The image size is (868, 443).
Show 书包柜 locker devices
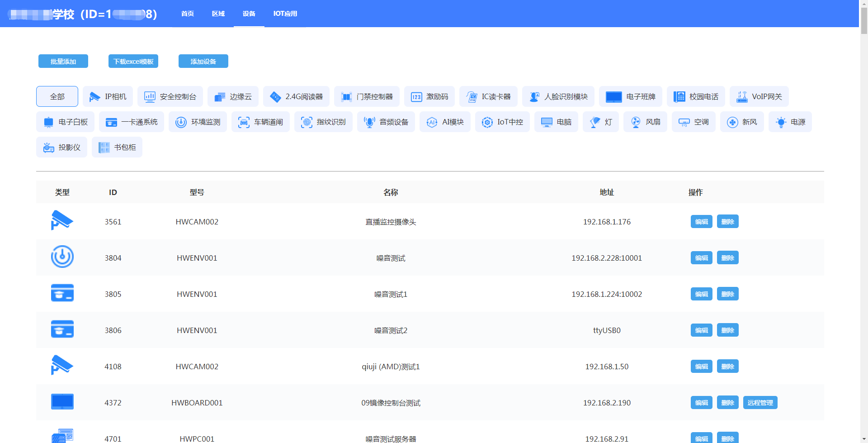tap(117, 148)
